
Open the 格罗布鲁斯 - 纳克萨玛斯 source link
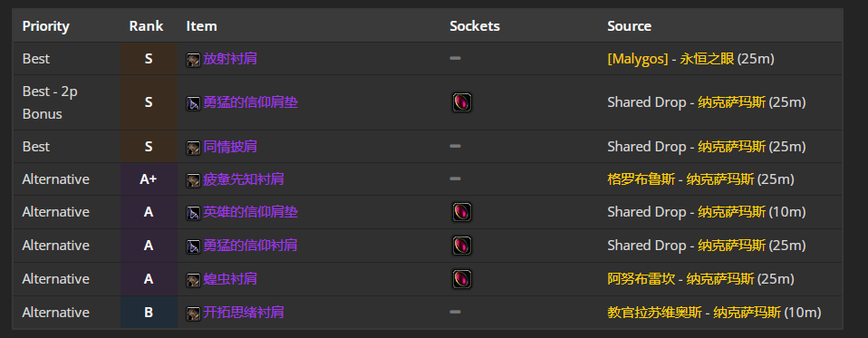(680, 179)
